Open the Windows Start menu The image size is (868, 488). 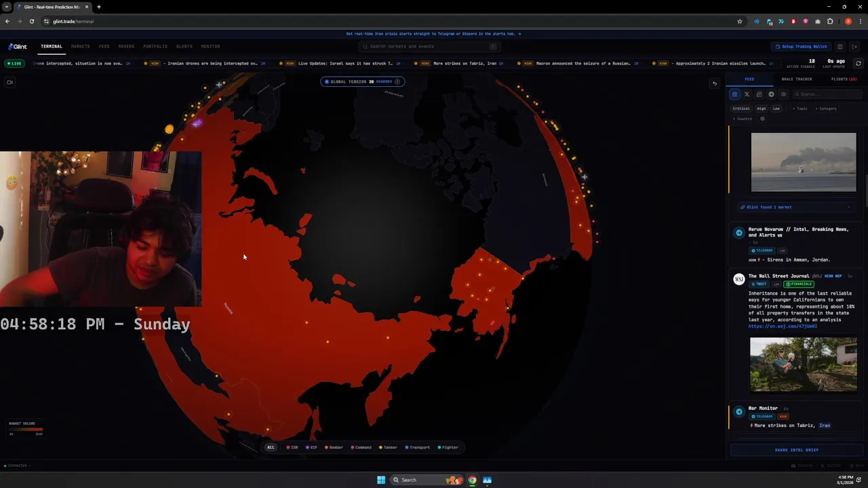(381, 480)
